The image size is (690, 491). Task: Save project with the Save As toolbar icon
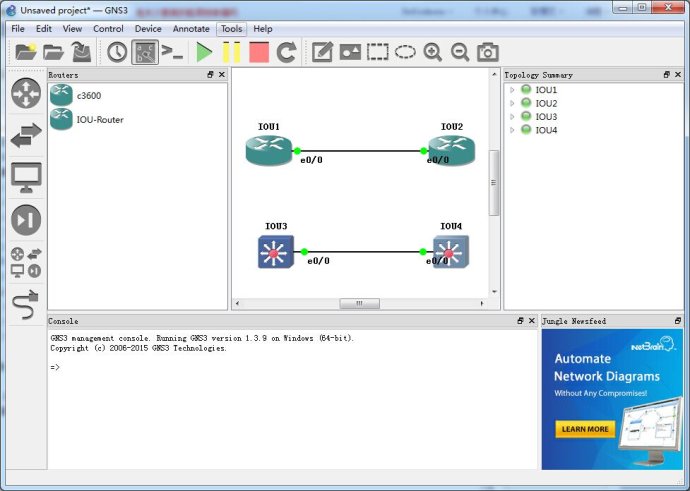point(81,52)
